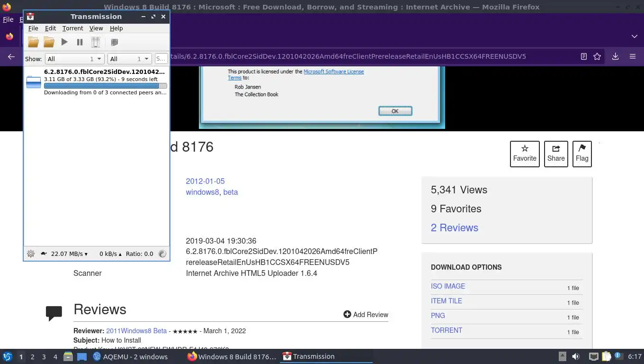The image size is (644, 364).
Task: Open the beta topic link
Action: click(231, 192)
